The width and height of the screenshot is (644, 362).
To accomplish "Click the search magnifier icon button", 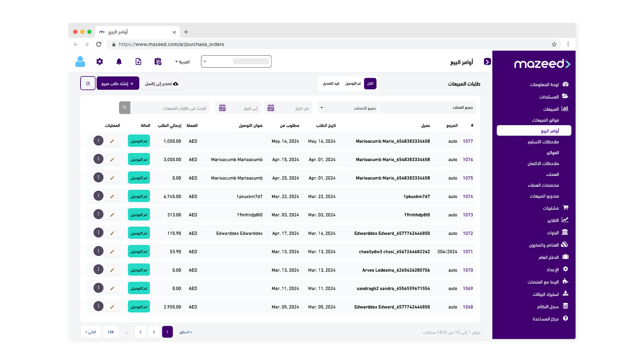I will click(x=124, y=108).
